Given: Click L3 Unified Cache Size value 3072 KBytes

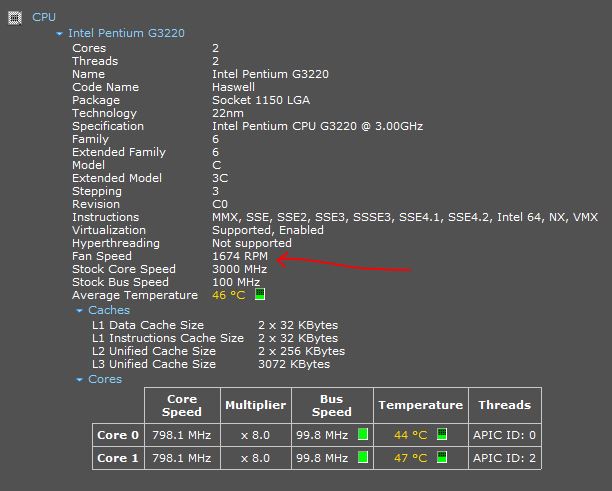Looking at the screenshot, I should [x=294, y=364].
